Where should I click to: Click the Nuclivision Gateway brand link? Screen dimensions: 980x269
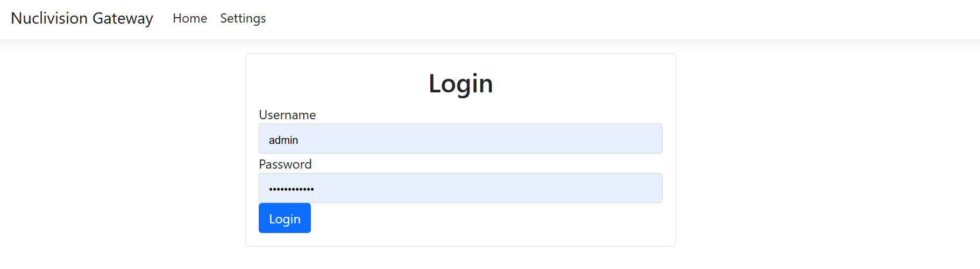(x=82, y=18)
